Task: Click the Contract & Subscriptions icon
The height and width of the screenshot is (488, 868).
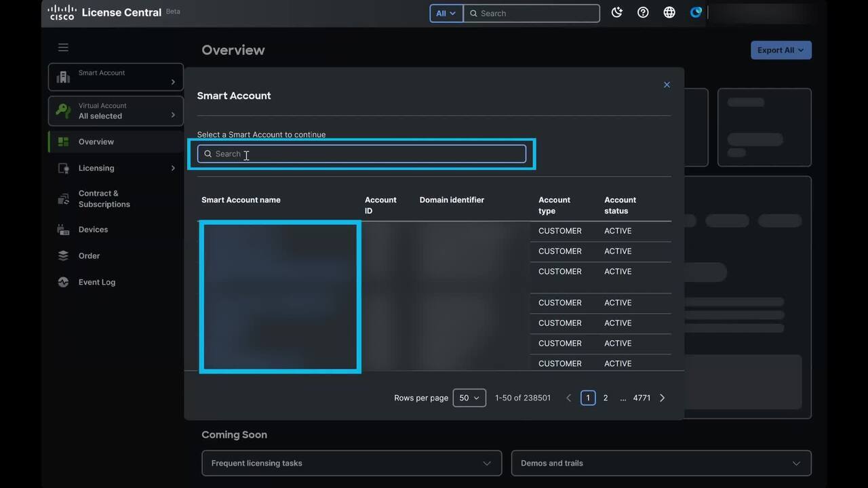Action: click(64, 199)
